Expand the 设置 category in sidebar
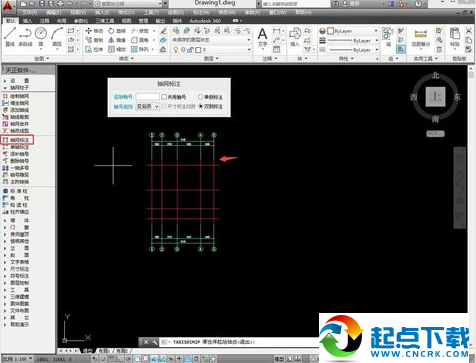This screenshot has height=363, width=476. coord(16,81)
